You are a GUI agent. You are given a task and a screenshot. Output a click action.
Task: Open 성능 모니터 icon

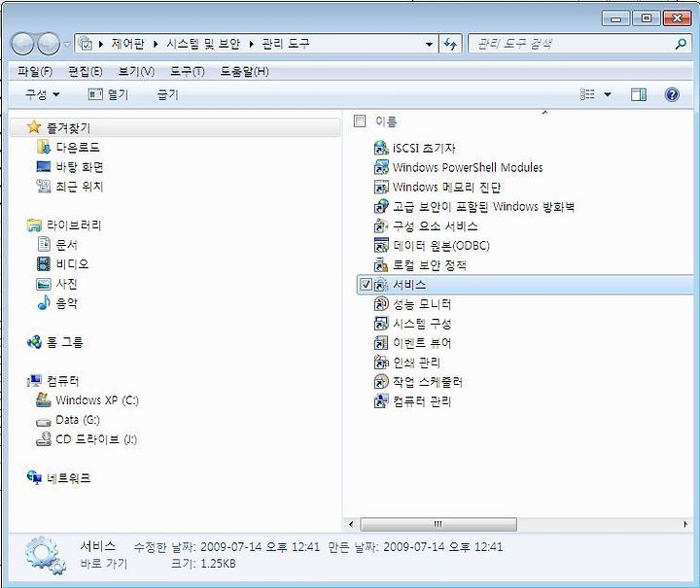point(381,304)
